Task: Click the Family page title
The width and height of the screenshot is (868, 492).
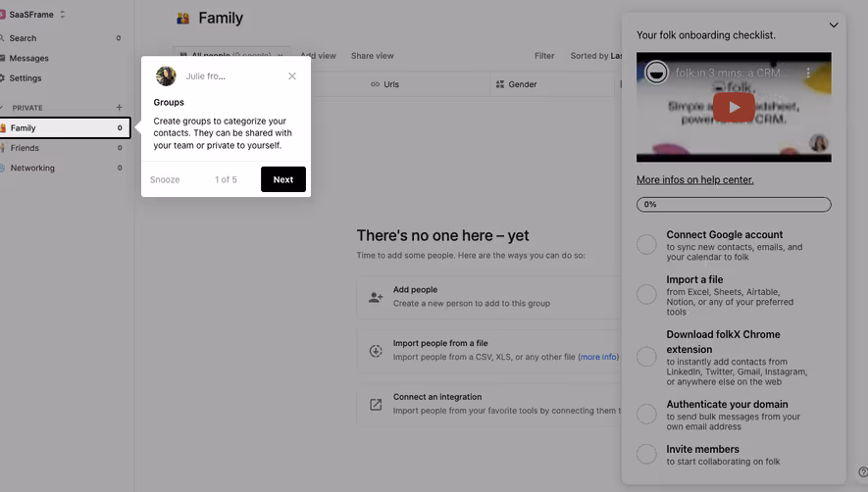Action: [221, 19]
